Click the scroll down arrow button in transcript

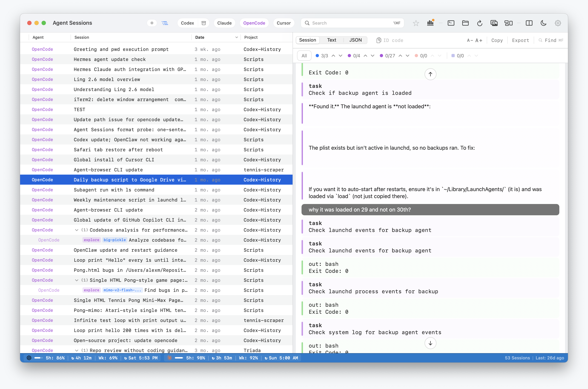pos(430,343)
